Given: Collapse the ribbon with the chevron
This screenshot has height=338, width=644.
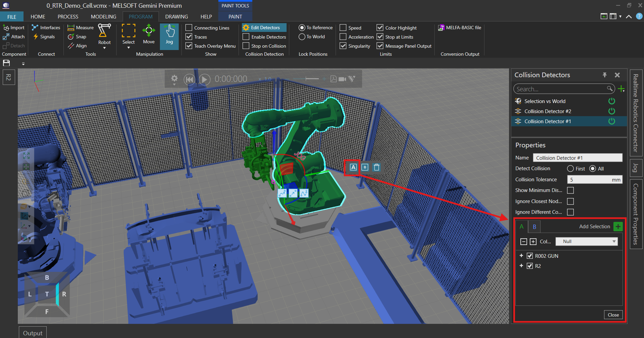Looking at the screenshot, I should pos(629,16).
